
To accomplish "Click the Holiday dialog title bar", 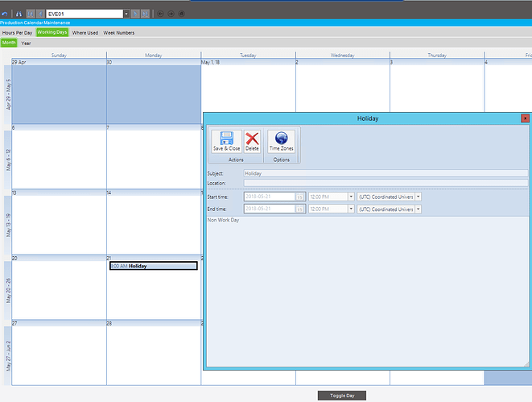I will pos(368,118).
